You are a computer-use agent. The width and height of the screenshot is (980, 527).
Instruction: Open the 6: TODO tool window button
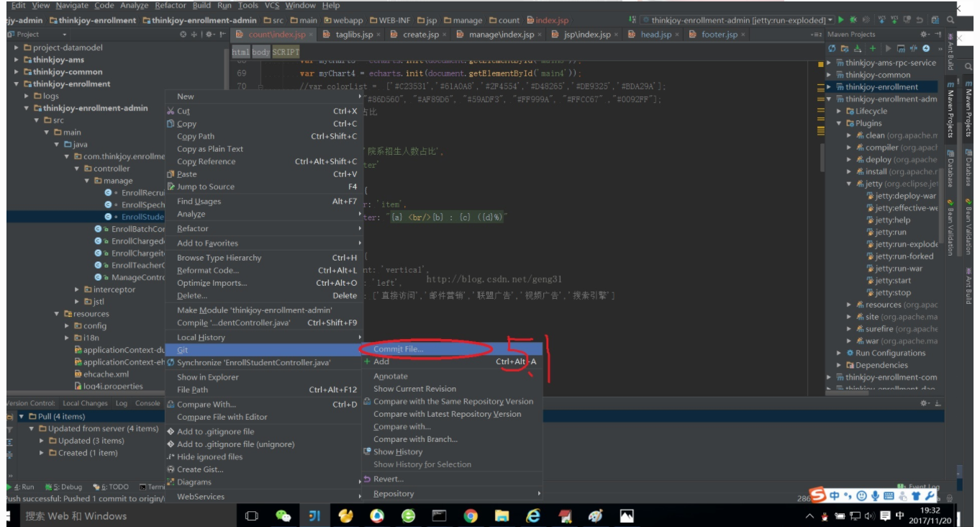(110, 487)
